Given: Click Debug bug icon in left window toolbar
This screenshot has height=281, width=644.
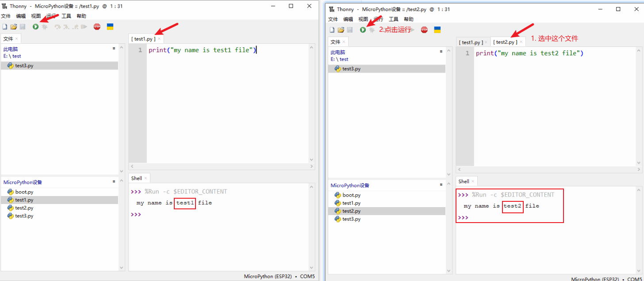Looking at the screenshot, I should pyautogui.click(x=44, y=27).
